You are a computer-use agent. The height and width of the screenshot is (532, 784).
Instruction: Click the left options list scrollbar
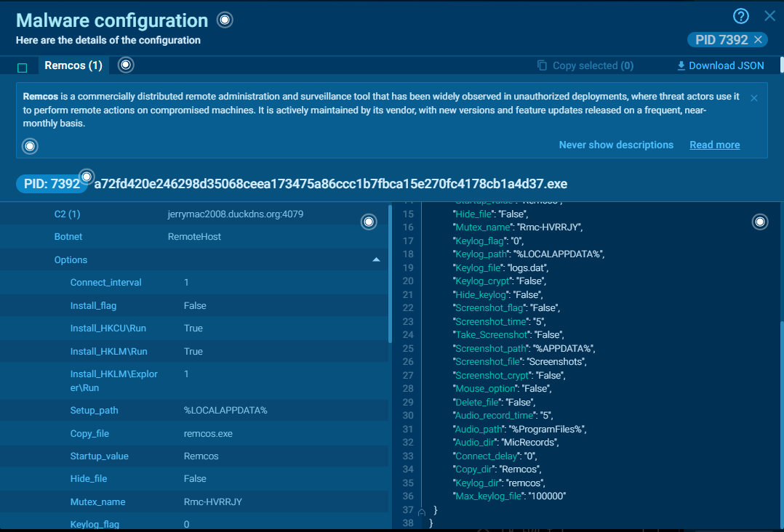(x=390, y=274)
